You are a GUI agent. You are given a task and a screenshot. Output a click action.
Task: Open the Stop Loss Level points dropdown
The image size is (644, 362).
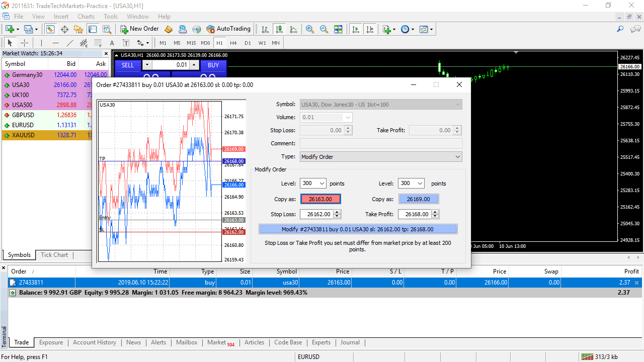(313, 184)
